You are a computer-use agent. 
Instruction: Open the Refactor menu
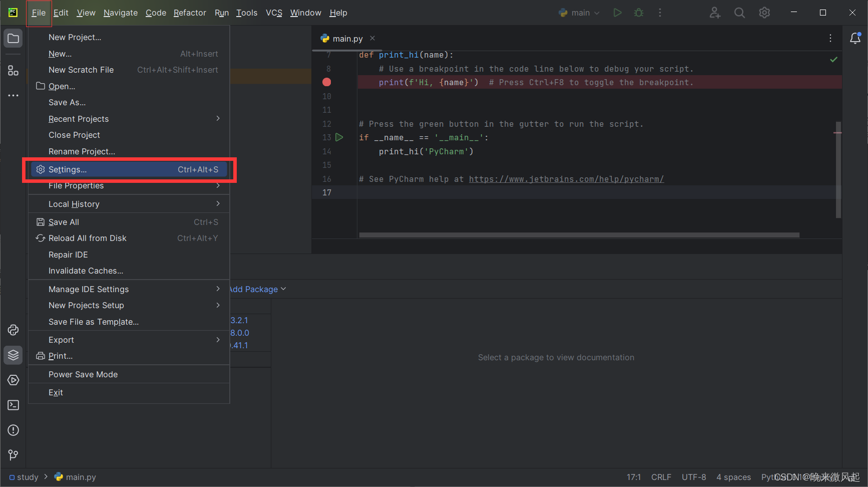(x=190, y=13)
